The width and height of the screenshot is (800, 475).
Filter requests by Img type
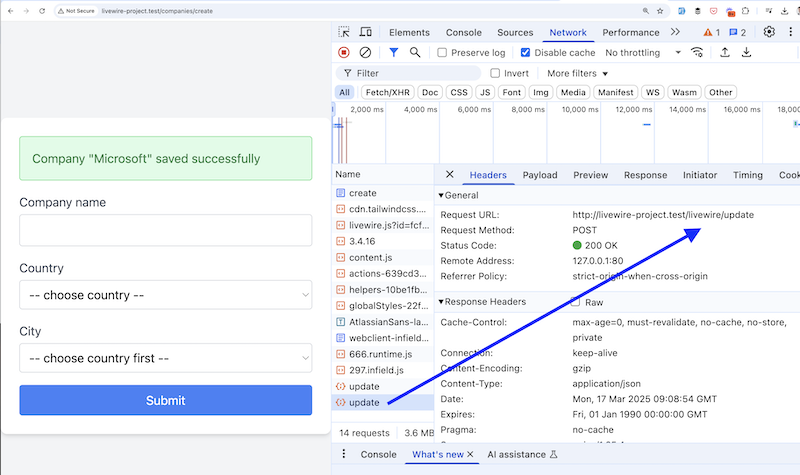[541, 92]
